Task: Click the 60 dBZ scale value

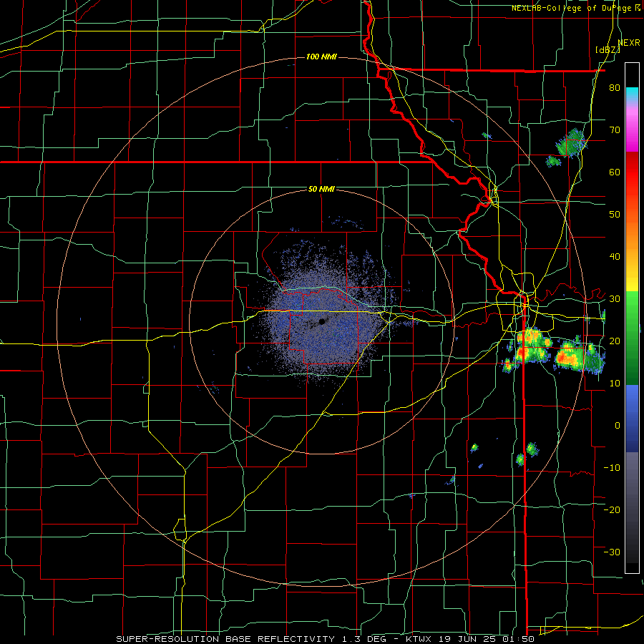Action: coord(615,172)
